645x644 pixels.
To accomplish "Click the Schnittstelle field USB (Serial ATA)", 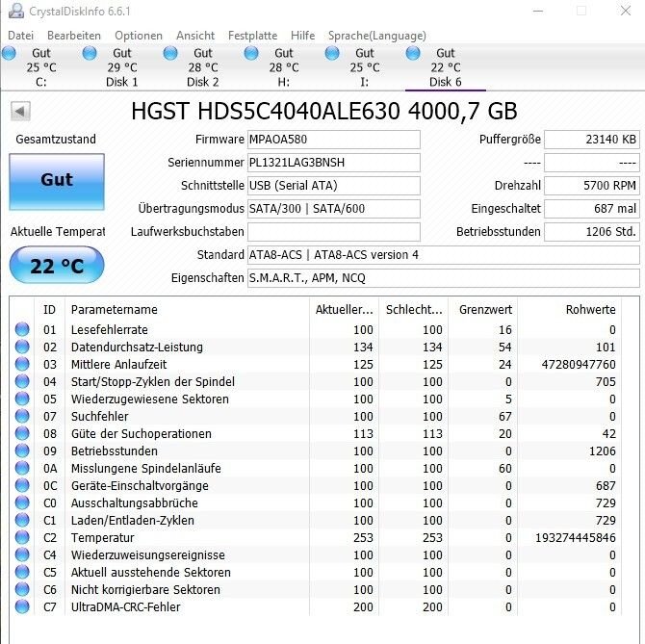I will [x=334, y=186].
